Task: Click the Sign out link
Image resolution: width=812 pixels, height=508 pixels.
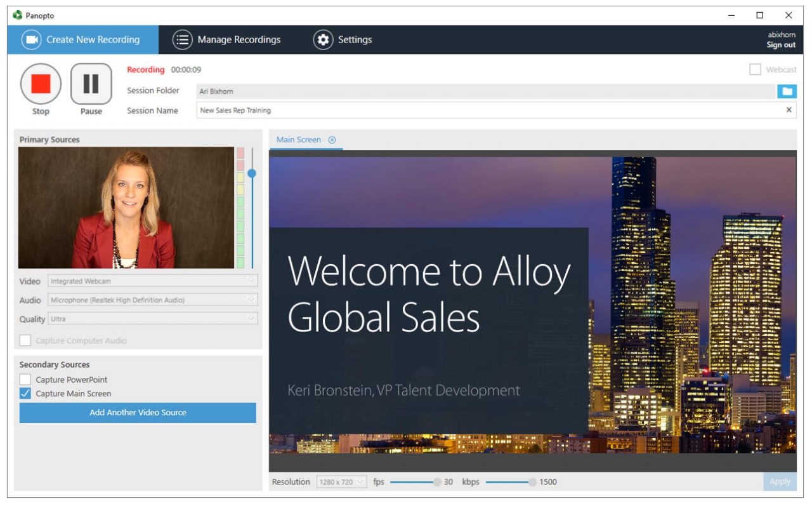Action: click(780, 45)
